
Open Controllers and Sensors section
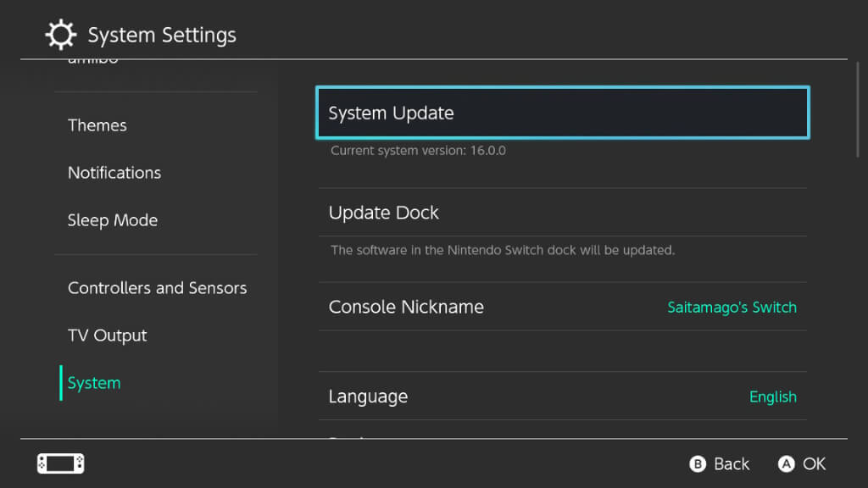pos(157,288)
